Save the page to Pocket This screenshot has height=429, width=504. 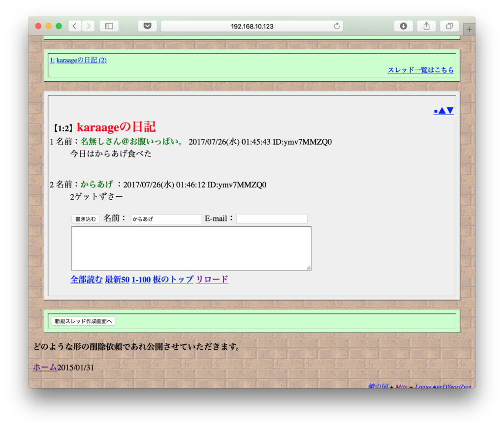pyautogui.click(x=147, y=26)
